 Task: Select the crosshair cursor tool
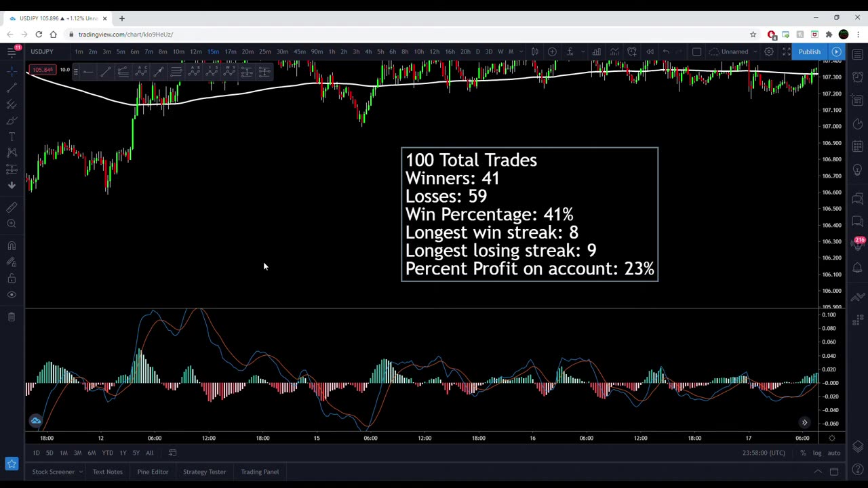point(12,70)
